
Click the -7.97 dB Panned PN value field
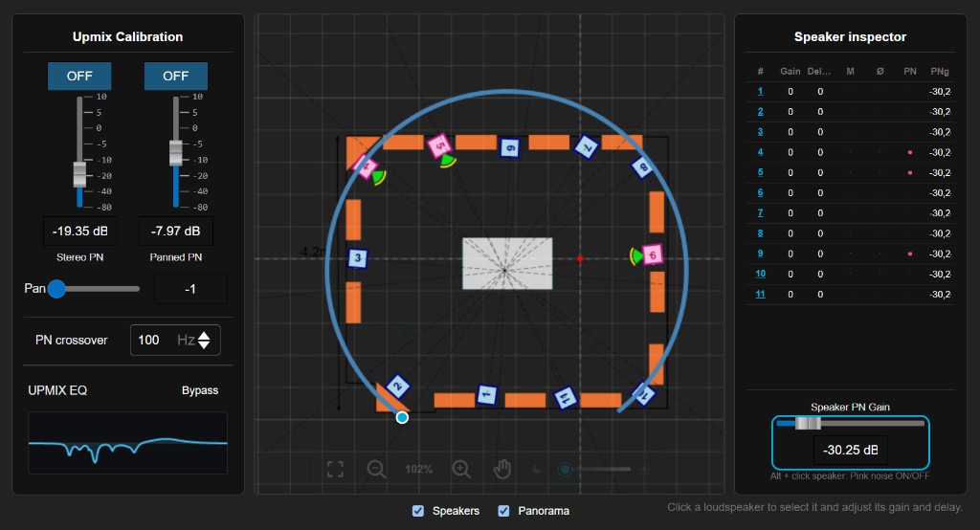[x=176, y=232]
